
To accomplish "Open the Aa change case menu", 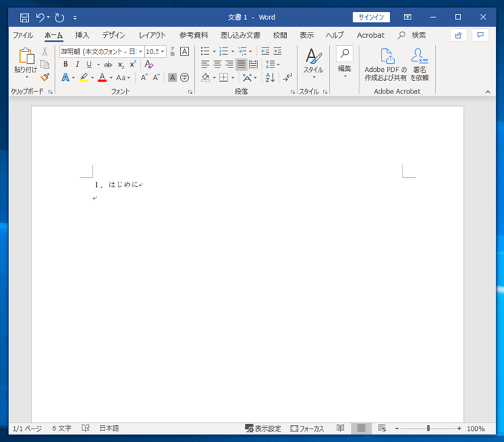I will point(123,78).
